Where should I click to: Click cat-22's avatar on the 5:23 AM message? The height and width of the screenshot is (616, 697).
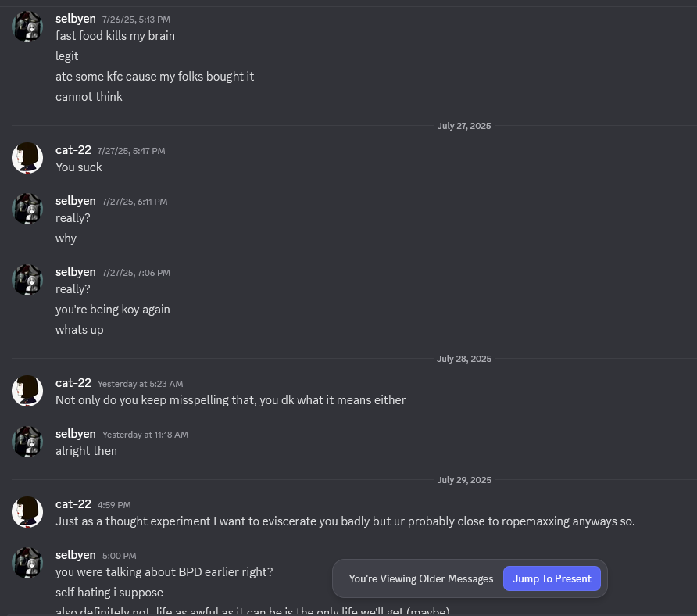click(27, 391)
